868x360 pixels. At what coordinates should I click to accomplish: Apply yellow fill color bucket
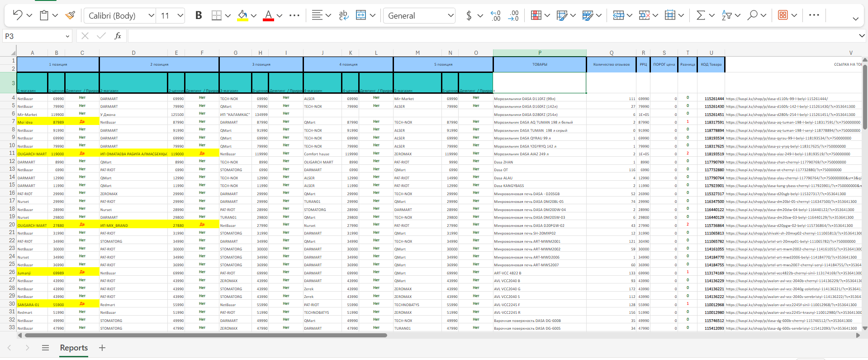coord(242,15)
